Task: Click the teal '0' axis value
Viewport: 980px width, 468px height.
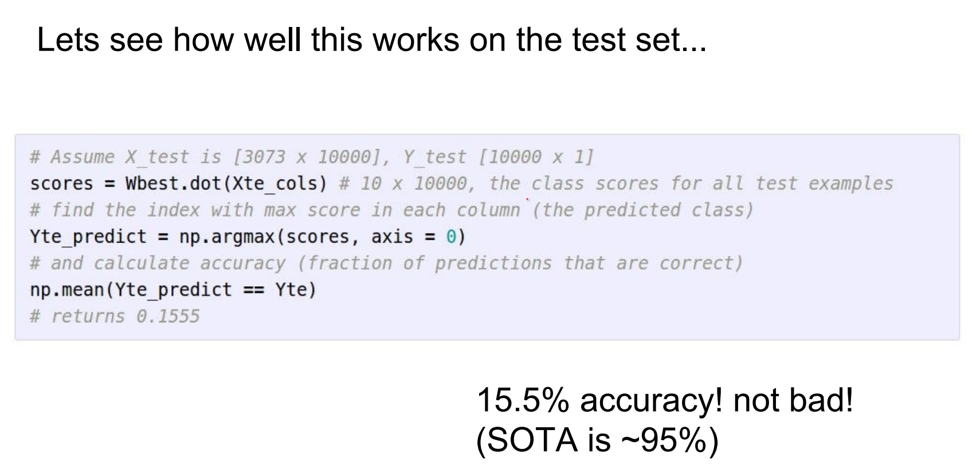Action: [x=451, y=236]
